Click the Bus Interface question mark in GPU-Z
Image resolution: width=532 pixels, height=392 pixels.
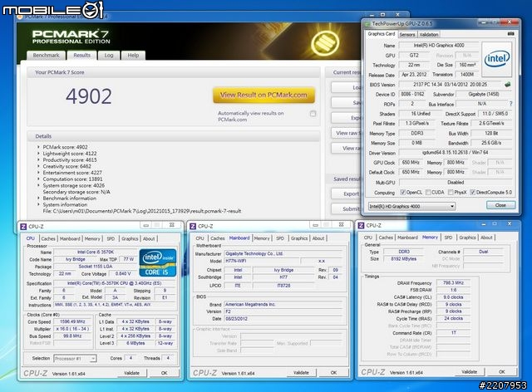pos(510,104)
